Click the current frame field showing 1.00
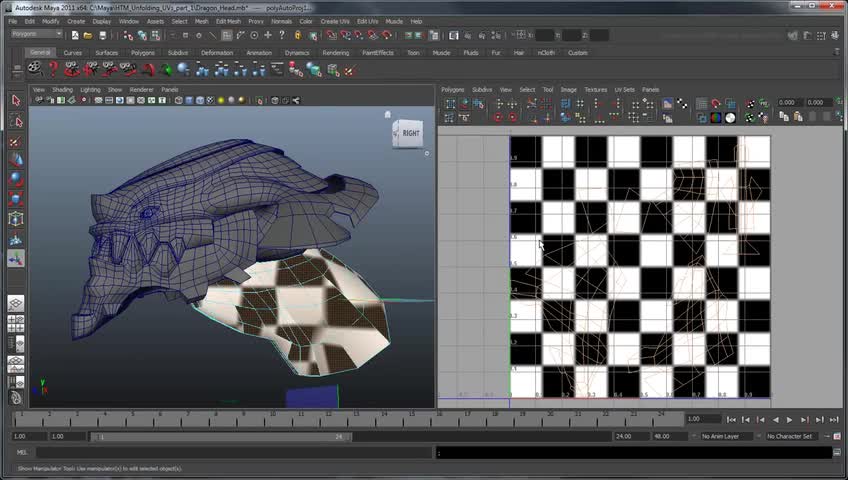This screenshot has height=480, width=848. 703,419
